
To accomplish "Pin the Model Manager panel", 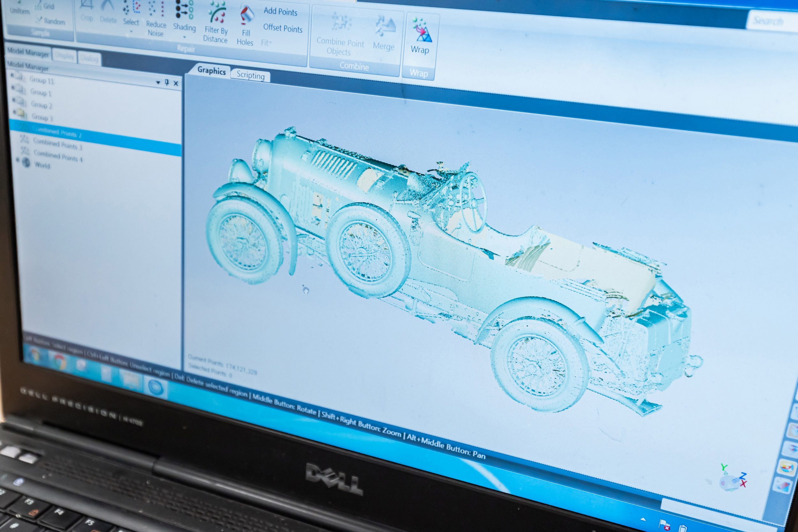I will point(167,82).
